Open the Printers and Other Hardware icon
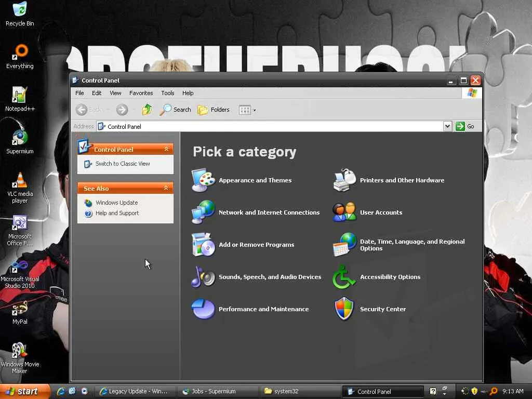Image resolution: width=532 pixels, height=399 pixels. click(x=344, y=180)
